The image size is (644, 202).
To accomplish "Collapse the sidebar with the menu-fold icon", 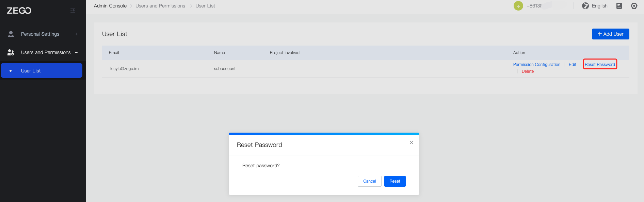I will pyautogui.click(x=73, y=10).
